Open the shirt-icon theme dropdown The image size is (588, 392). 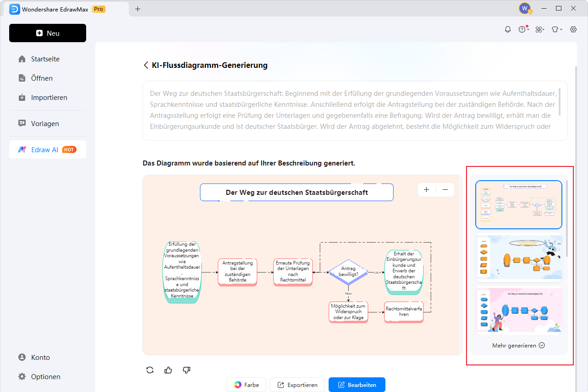tap(556, 29)
